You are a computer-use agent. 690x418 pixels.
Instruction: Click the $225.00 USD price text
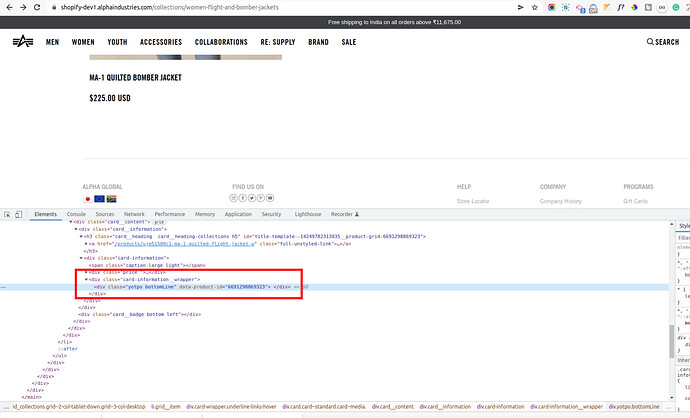110,98
